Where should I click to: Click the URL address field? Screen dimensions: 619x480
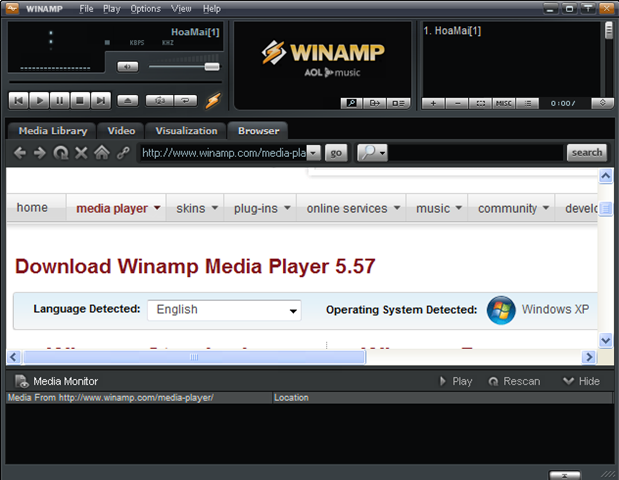pyautogui.click(x=223, y=153)
